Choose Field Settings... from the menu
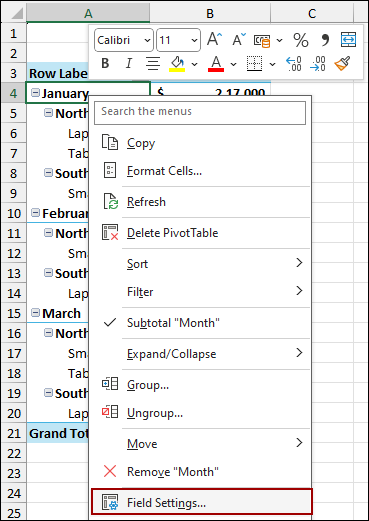369x521 pixels. (202, 502)
